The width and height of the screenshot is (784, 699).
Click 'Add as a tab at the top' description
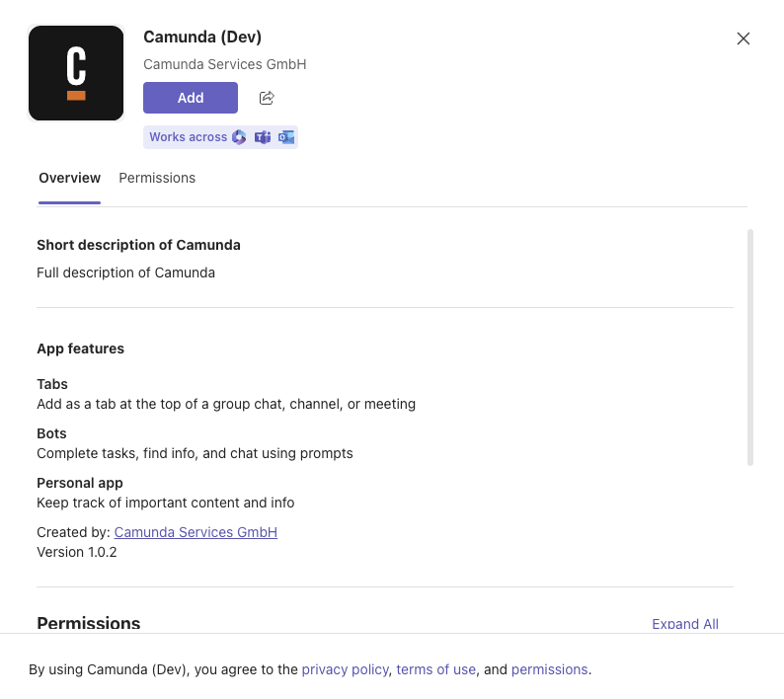tap(226, 404)
